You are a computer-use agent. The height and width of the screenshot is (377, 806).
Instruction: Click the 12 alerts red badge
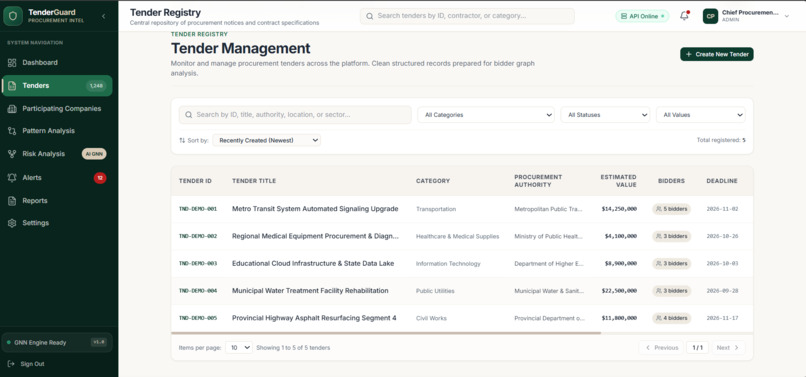(100, 178)
